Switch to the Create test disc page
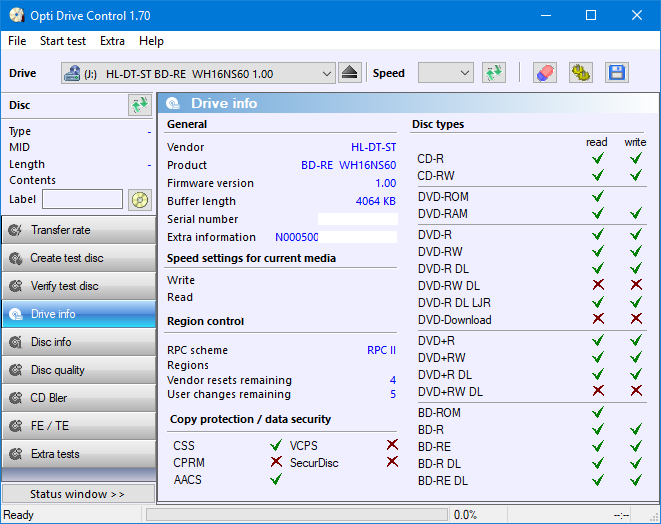Screen dimensions: 661x524 (78, 258)
